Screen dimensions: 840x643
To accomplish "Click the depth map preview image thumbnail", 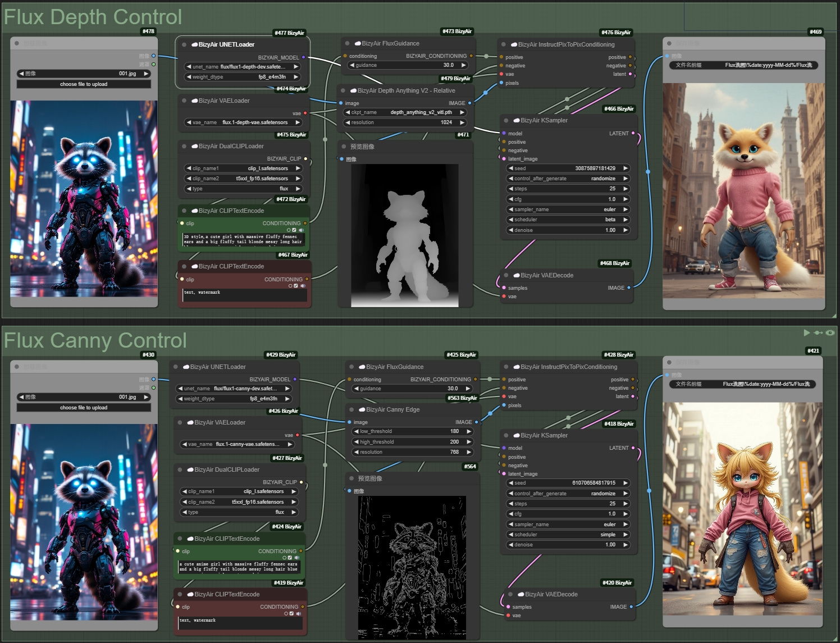I will [x=405, y=230].
